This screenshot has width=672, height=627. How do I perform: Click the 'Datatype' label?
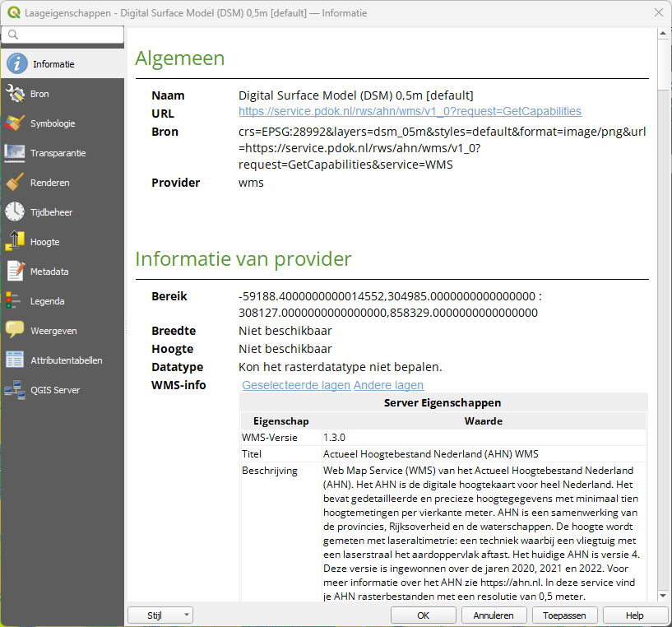[177, 367]
